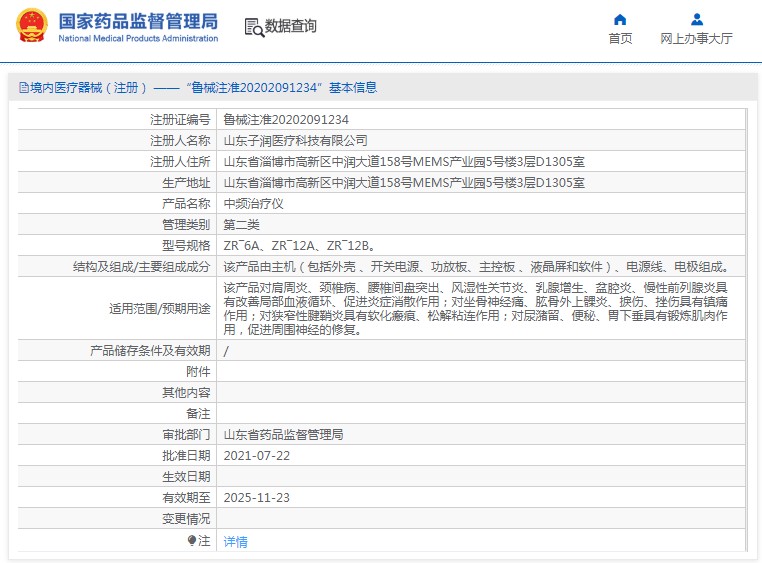The width and height of the screenshot is (762, 563).
Task: Click the 注册人住所 row label
Action: [180, 162]
